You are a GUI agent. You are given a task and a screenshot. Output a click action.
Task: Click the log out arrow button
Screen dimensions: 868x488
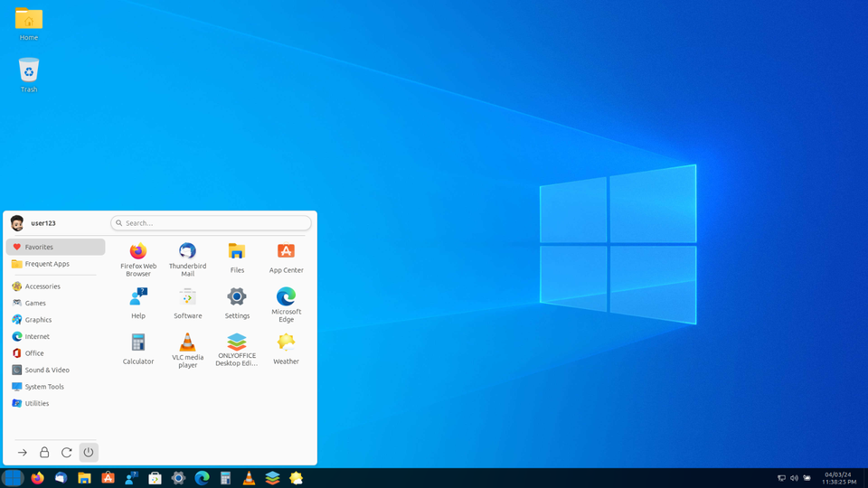coord(22,452)
